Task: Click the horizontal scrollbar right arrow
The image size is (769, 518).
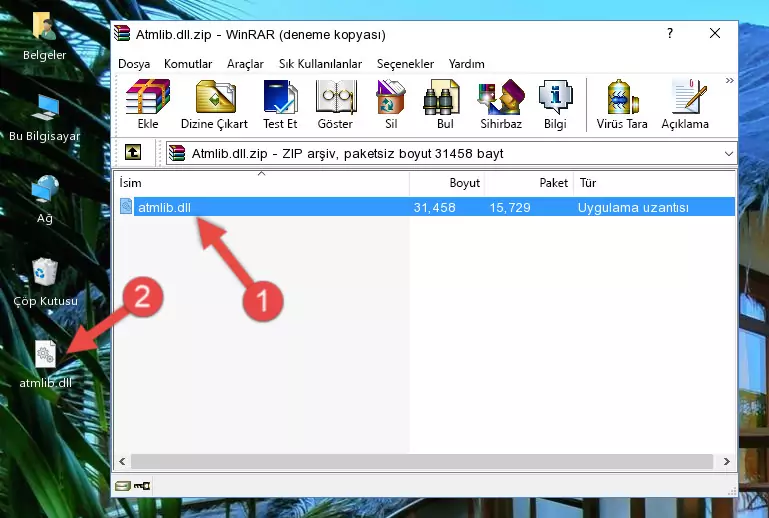Action: click(727, 461)
